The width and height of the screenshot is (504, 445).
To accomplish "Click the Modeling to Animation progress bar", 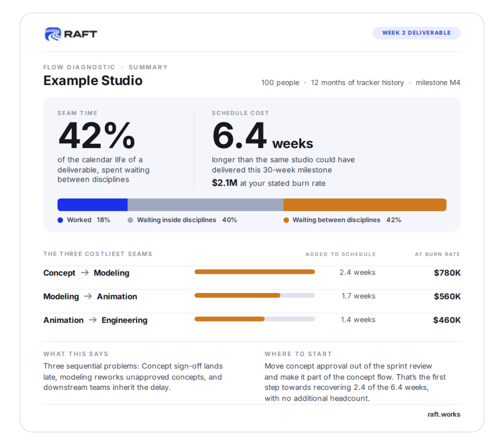I will coord(254,295).
